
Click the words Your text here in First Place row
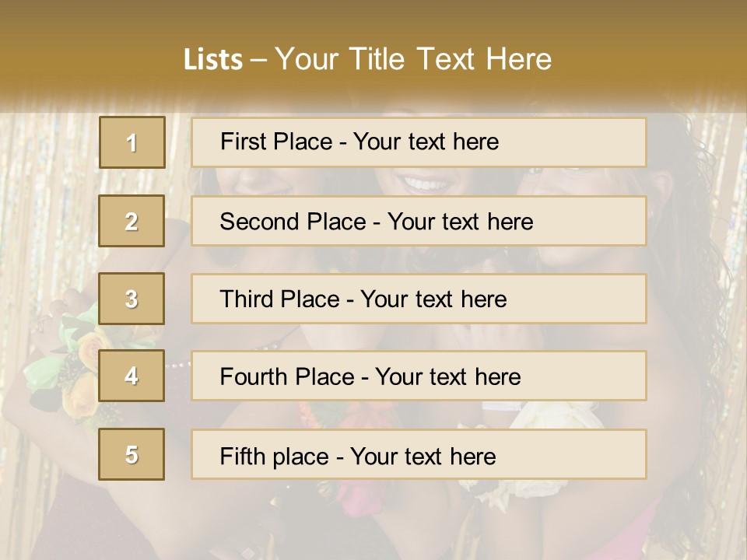click(426, 142)
